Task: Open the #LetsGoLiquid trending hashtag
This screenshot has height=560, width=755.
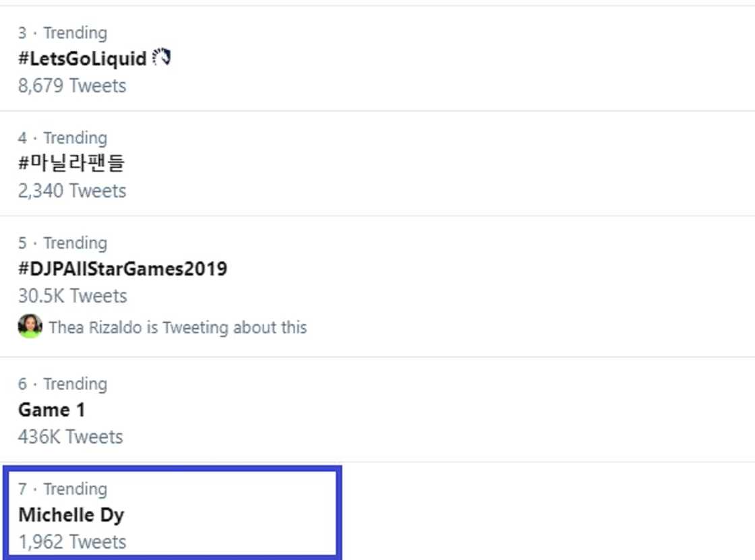Action: (82, 59)
